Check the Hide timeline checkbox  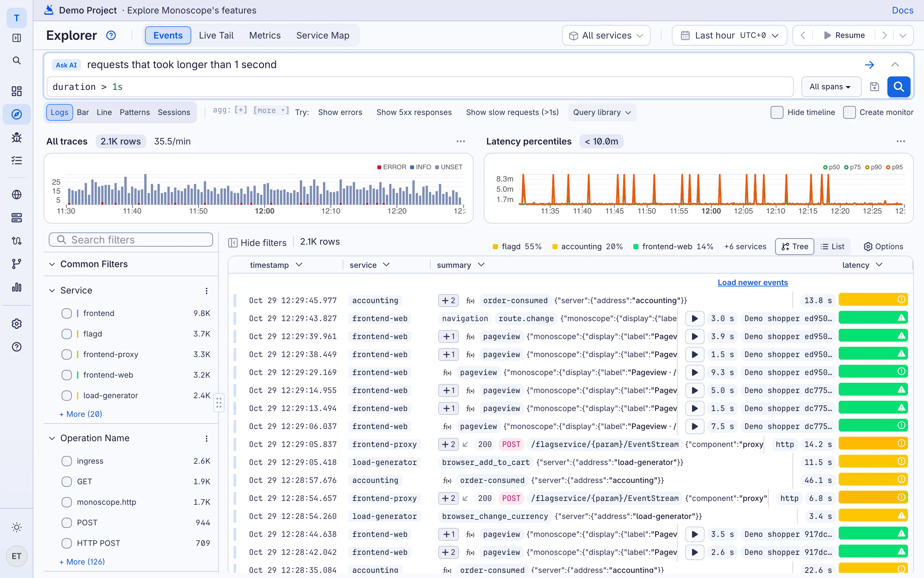coord(777,112)
